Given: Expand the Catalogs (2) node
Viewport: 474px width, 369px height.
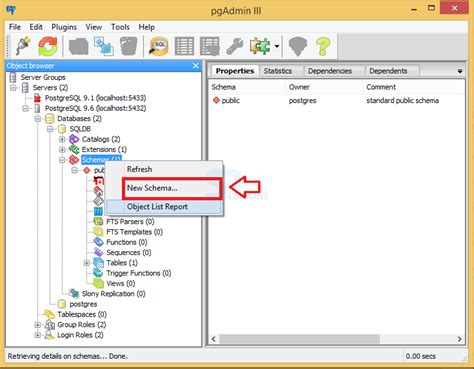Looking at the screenshot, I should [62, 139].
